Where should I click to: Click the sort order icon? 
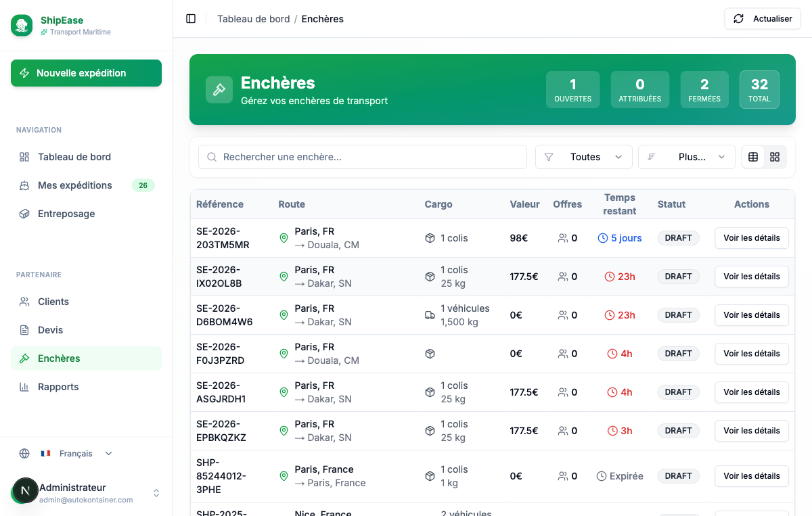[652, 157]
